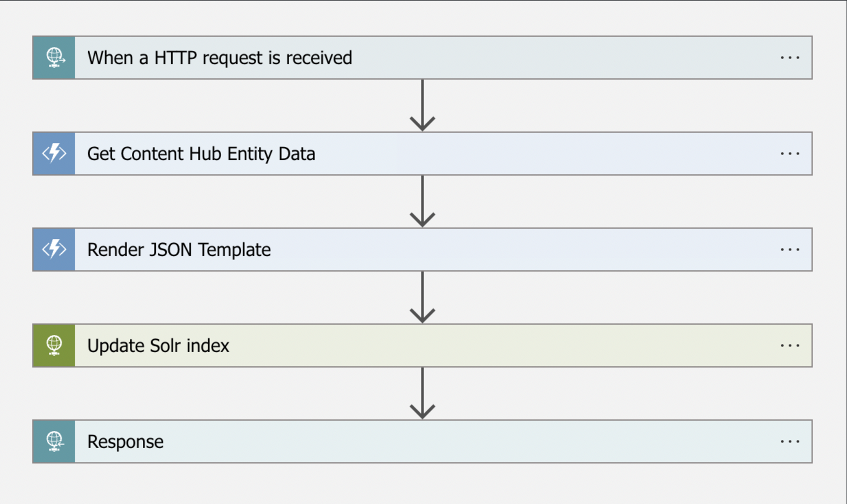The height and width of the screenshot is (504, 847).
Task: Click arrow between Render JSON and Update Solr
Action: tap(422, 297)
